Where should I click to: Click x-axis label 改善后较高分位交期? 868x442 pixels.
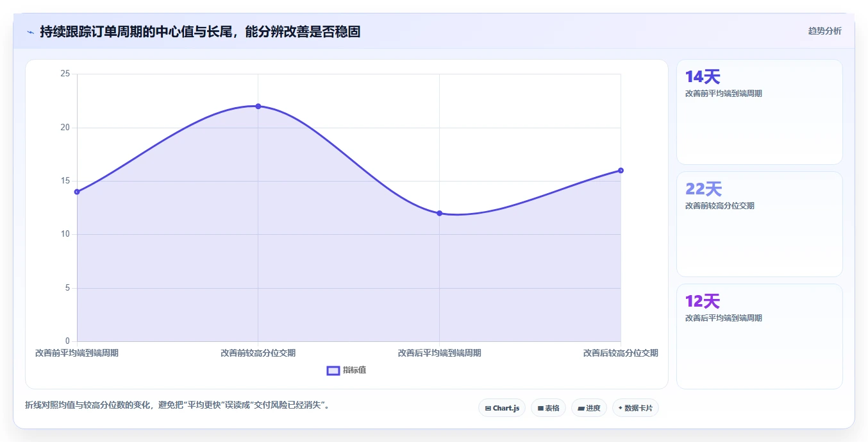pos(621,353)
